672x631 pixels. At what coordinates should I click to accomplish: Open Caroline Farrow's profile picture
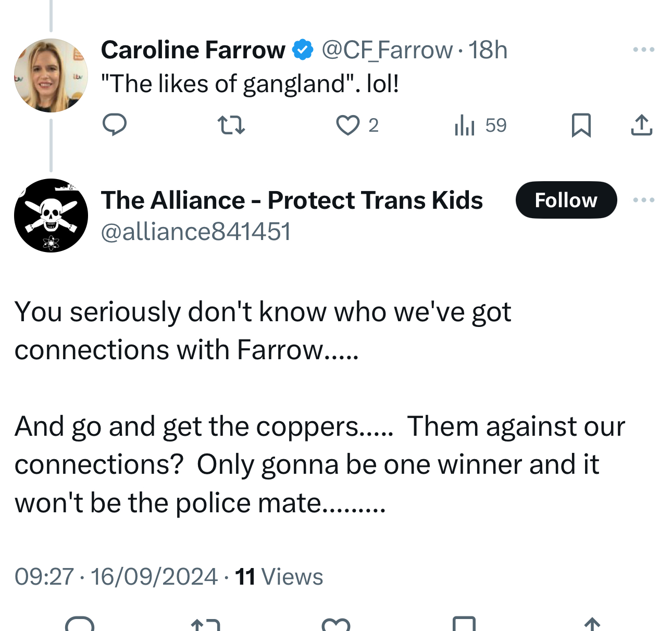point(51,75)
